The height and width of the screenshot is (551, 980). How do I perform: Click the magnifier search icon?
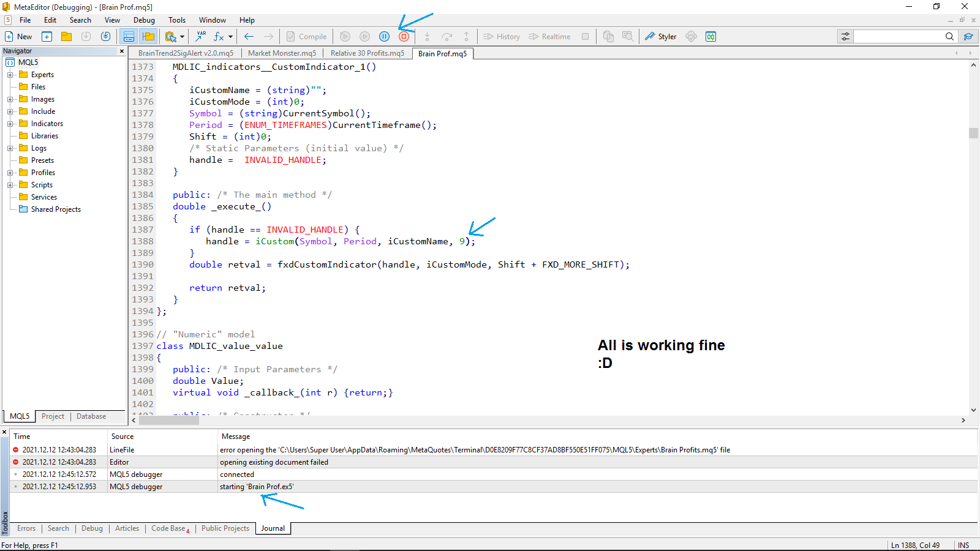[x=949, y=36]
